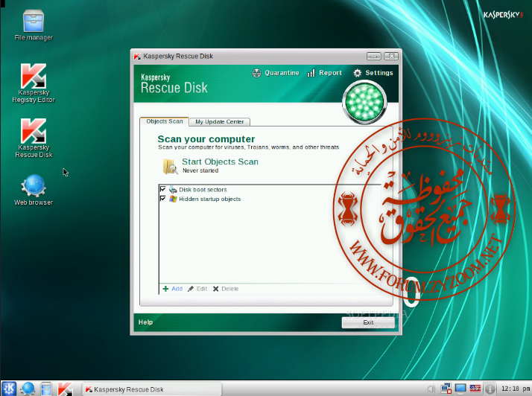
Task: Toggle the Disk boot sectors checkbox
Action: (x=163, y=189)
